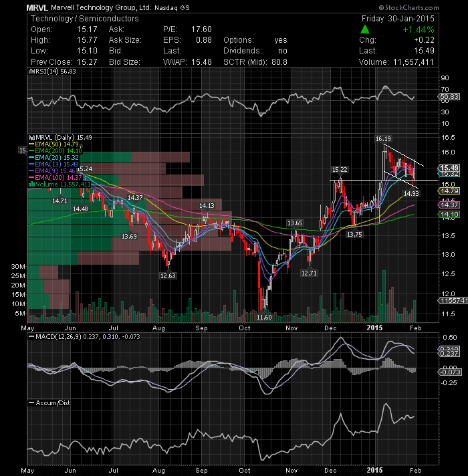Click the +1.44% percent change value
This screenshot has height=476, width=468.
click(x=419, y=29)
